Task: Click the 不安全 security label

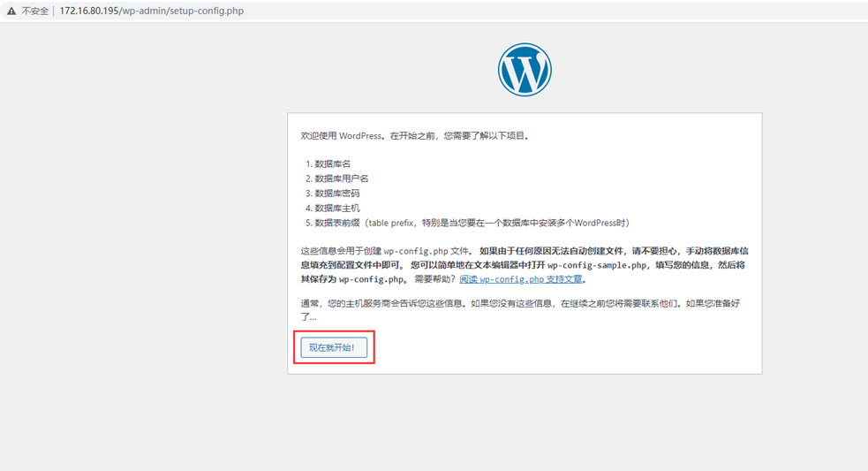Action: [34, 11]
